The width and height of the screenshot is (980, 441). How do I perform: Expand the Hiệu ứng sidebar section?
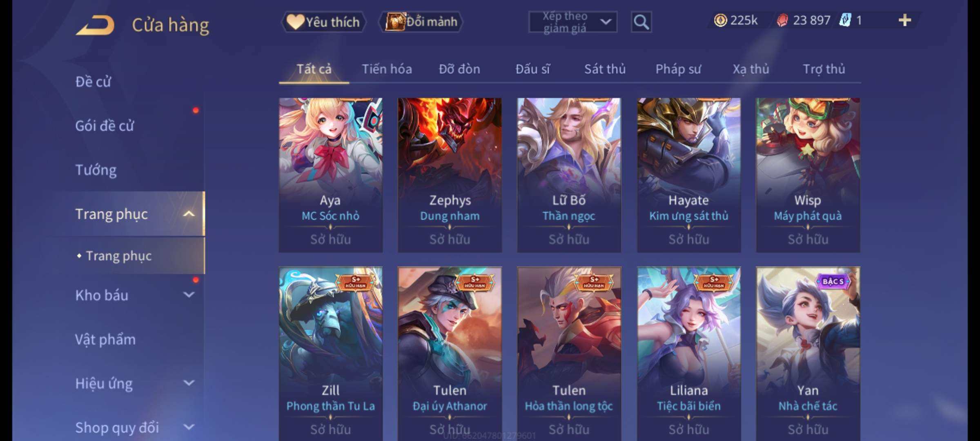pos(189,383)
